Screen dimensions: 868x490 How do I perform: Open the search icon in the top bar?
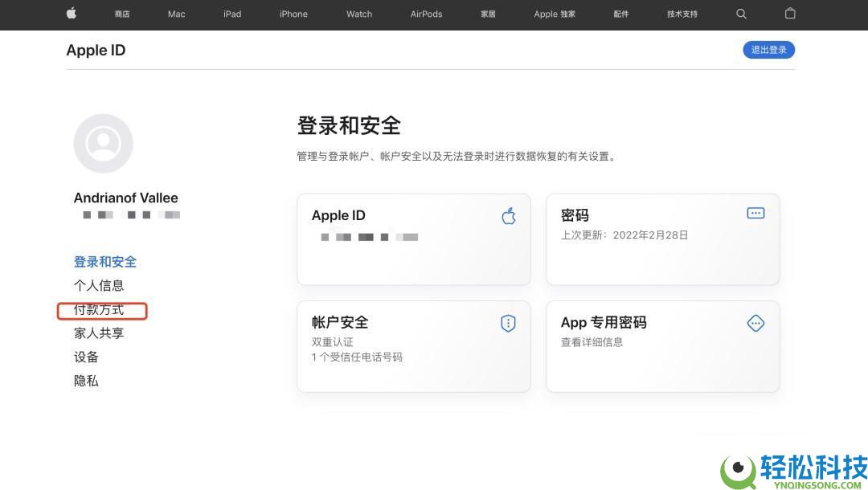pyautogui.click(x=741, y=14)
